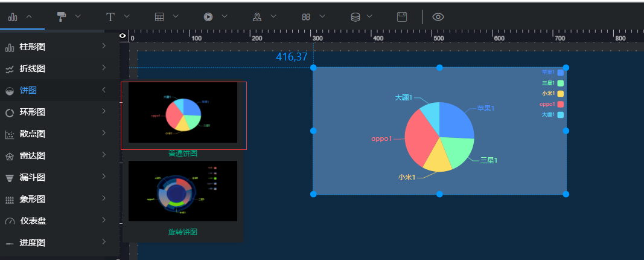The width and height of the screenshot is (644, 260).
Task: Expand the 折线图 row chevron
Action: [104, 68]
